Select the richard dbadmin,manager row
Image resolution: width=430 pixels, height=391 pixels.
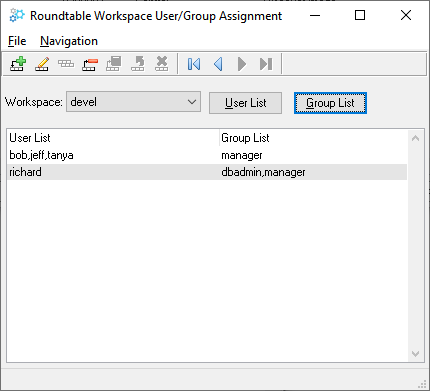207,172
